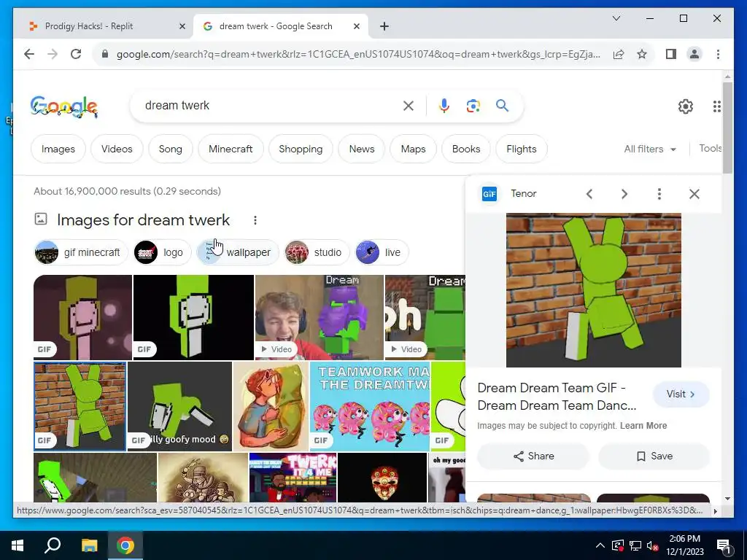This screenshot has height=560, width=747.
Task: Select the News filter chip
Action: (362, 149)
